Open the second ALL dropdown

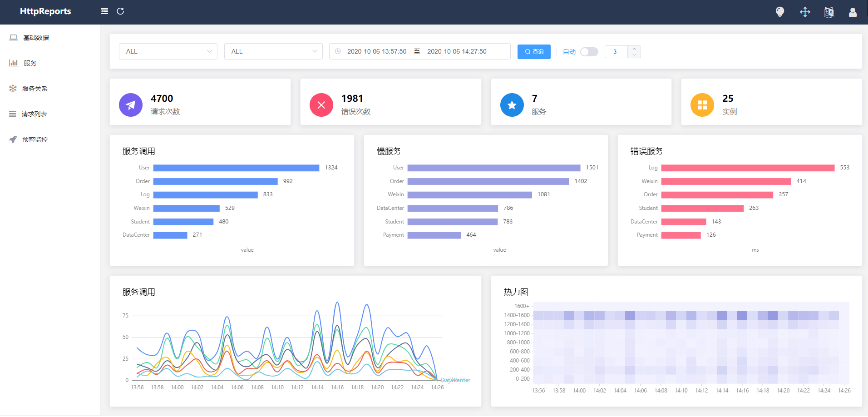point(273,51)
